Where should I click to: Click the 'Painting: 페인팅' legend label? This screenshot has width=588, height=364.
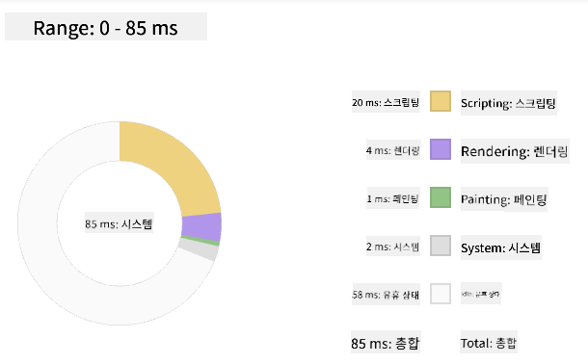(x=504, y=199)
